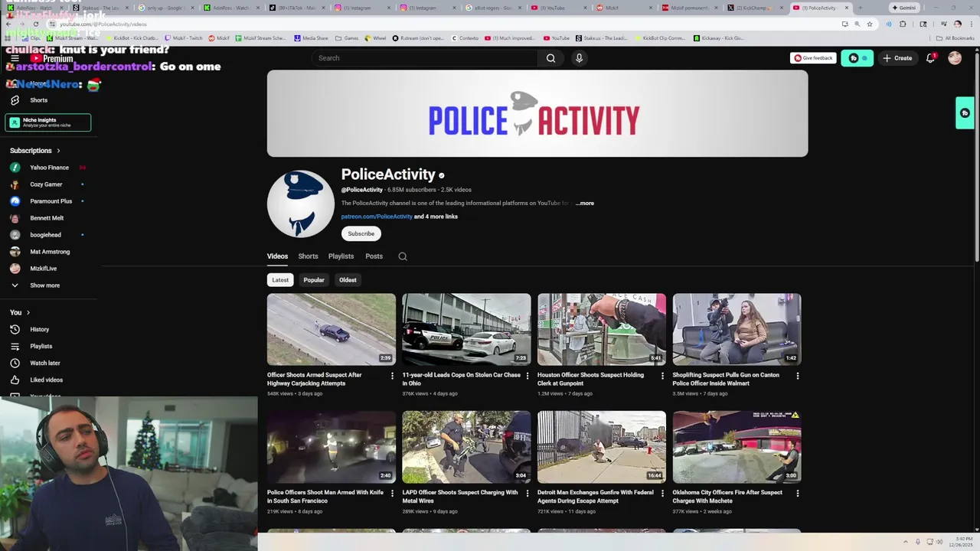The height and width of the screenshot is (551, 980).
Task: Play LAPD Metal Wires video thumbnail
Action: point(466,447)
